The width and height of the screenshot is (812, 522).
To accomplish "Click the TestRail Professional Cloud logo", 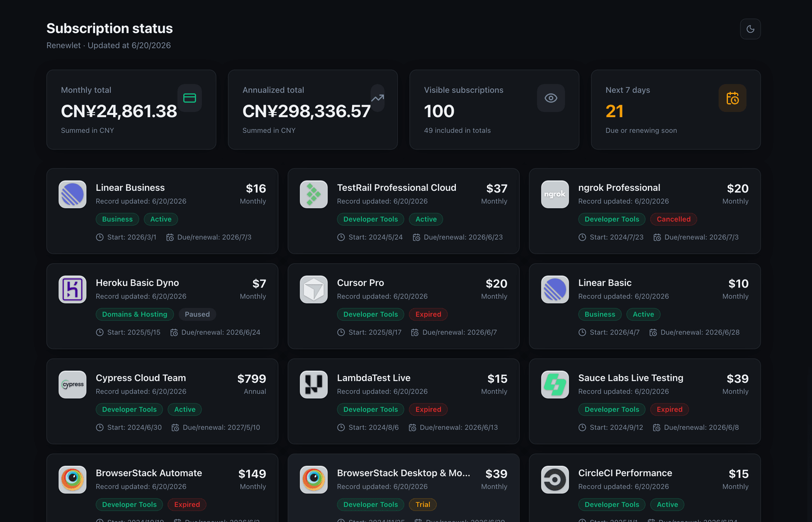I will pos(314,194).
